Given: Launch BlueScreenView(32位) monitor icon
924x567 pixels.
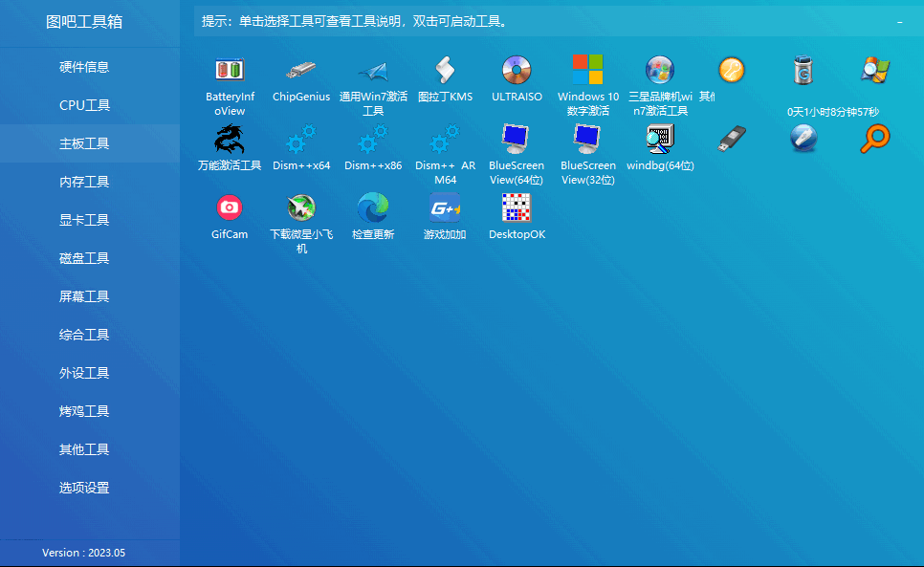Looking at the screenshot, I should coord(588,139).
